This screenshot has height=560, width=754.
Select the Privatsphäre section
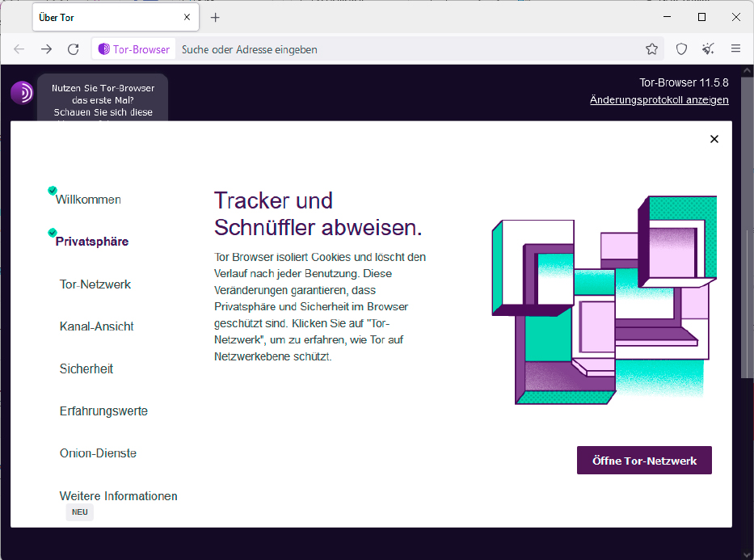click(x=92, y=242)
